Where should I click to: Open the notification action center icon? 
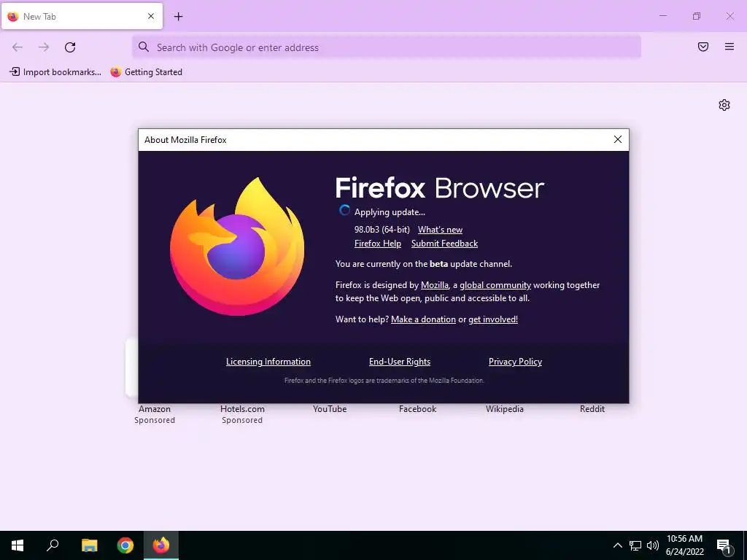[724, 545]
